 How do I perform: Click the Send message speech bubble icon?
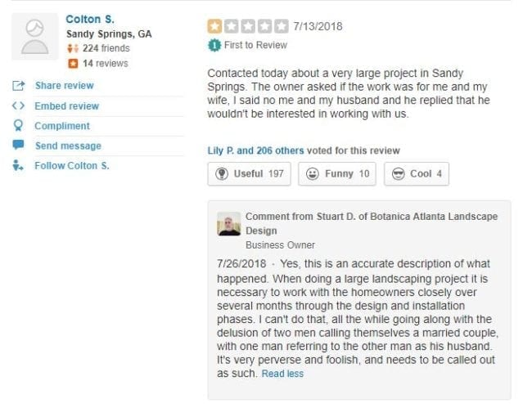[18, 146]
